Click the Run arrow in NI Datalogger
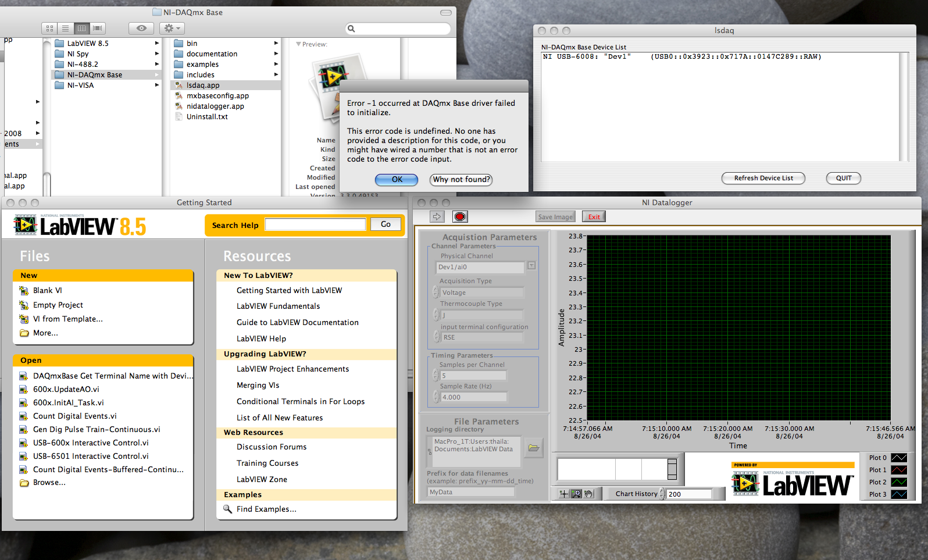 (x=437, y=217)
